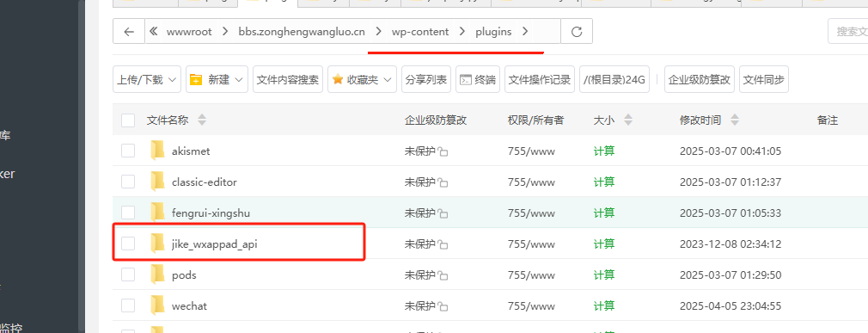Image resolution: width=868 pixels, height=333 pixels.
Task: Click 未保护 status for wechat
Action: pos(420,305)
